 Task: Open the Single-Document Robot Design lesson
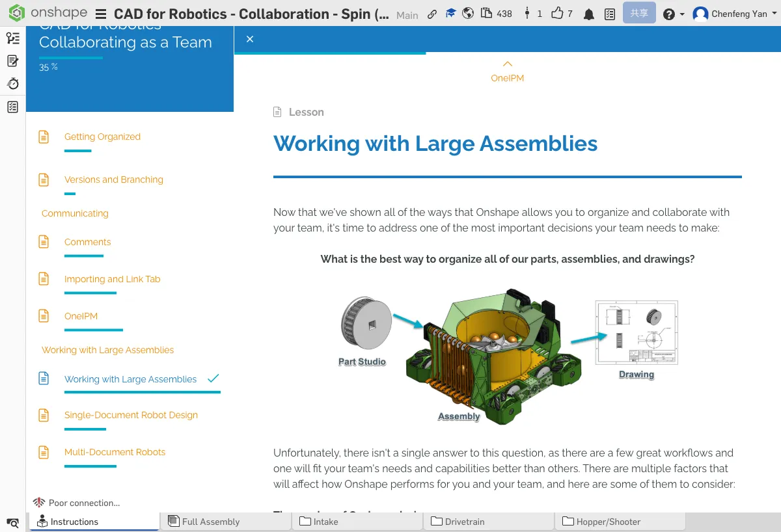tap(131, 415)
